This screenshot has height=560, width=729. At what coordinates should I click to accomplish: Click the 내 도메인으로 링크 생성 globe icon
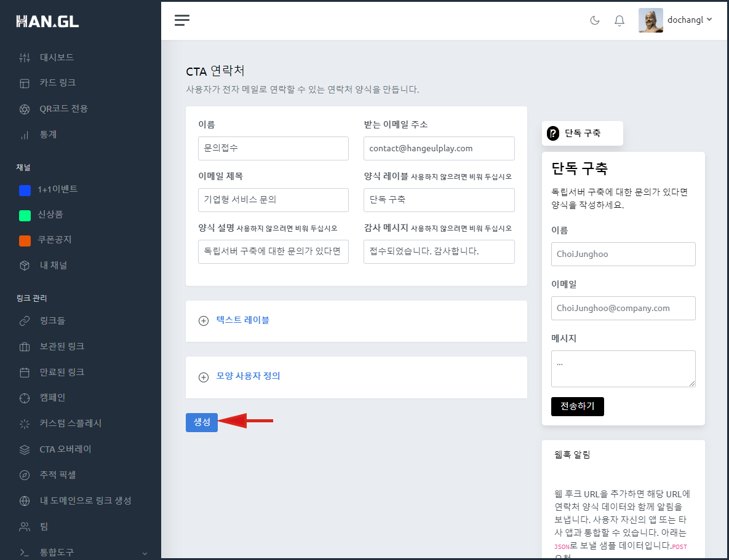pos(25,501)
